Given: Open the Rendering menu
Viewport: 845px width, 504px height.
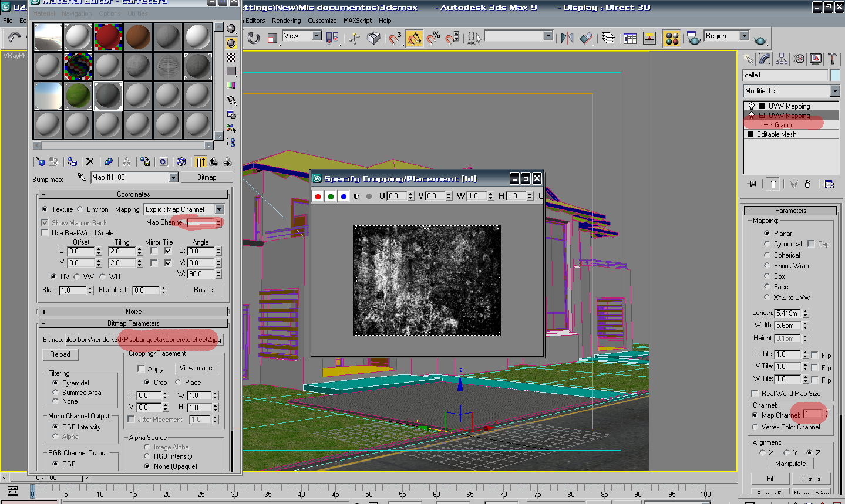Looking at the screenshot, I should [287, 21].
